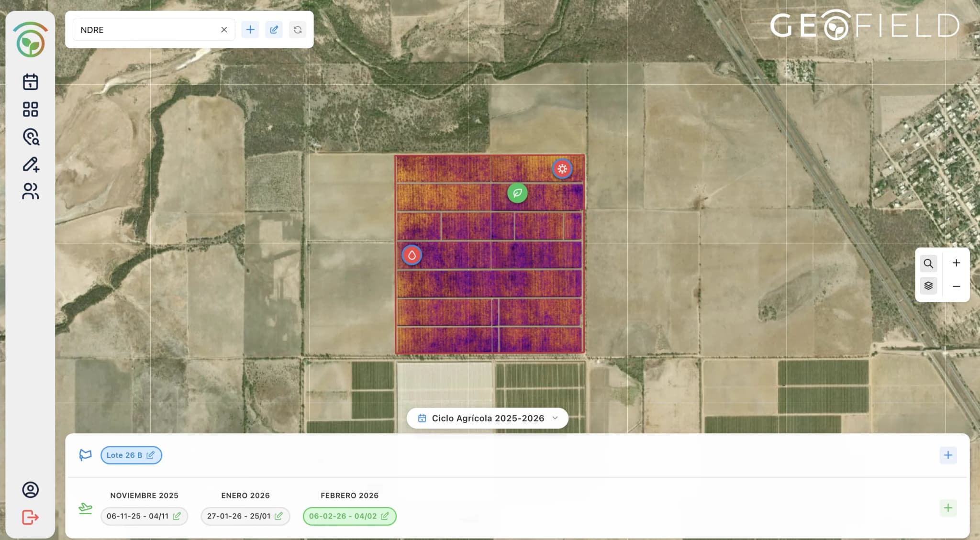Open the map layers switcher
The width and height of the screenshot is (980, 540).
point(928,286)
